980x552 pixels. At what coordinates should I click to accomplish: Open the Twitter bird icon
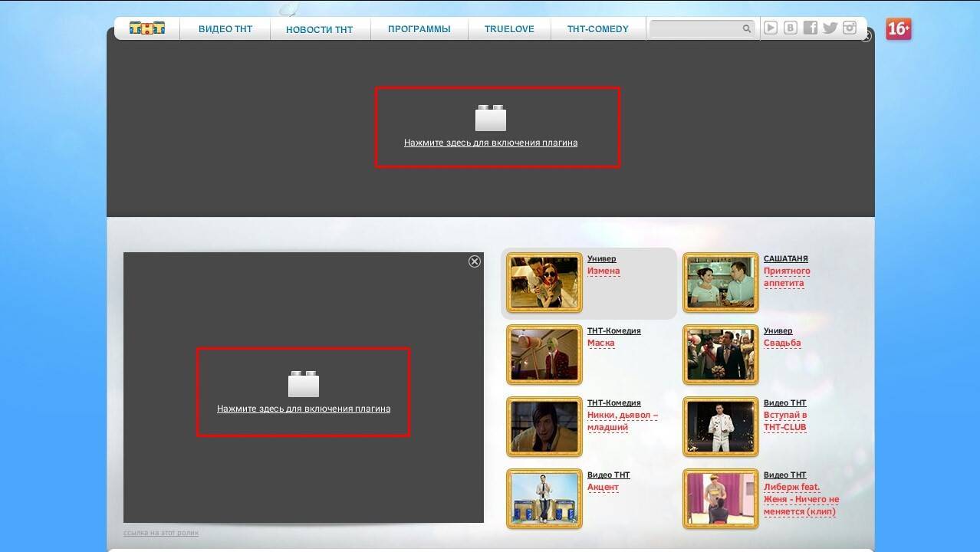[830, 28]
